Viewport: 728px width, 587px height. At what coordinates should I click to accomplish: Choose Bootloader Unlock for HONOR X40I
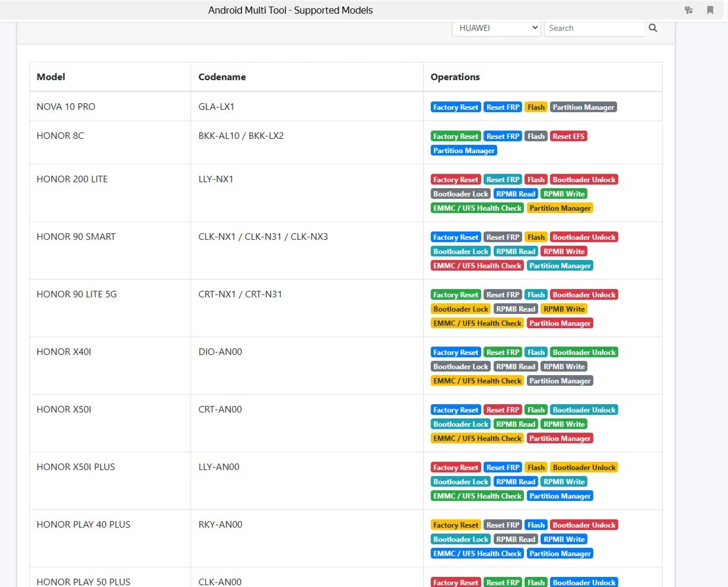tap(584, 353)
